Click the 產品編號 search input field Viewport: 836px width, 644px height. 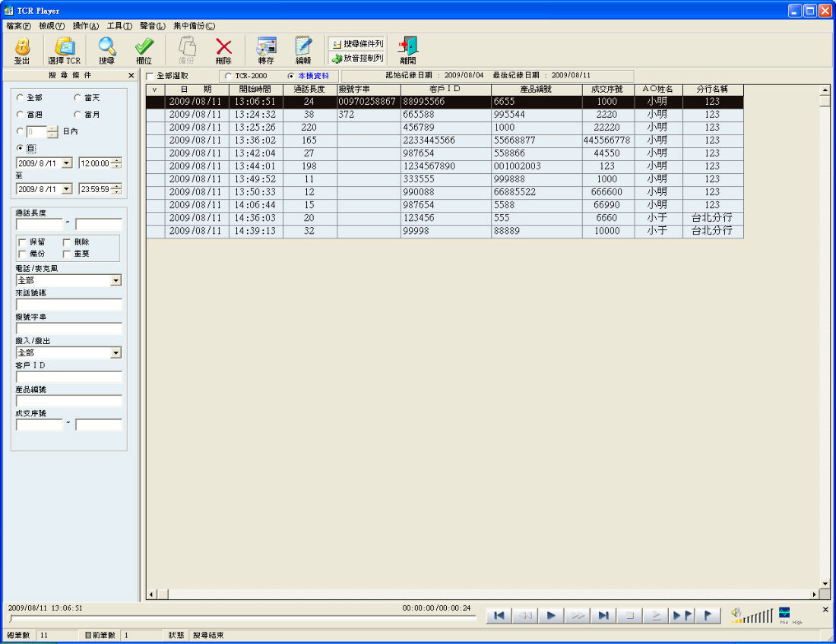point(68,401)
